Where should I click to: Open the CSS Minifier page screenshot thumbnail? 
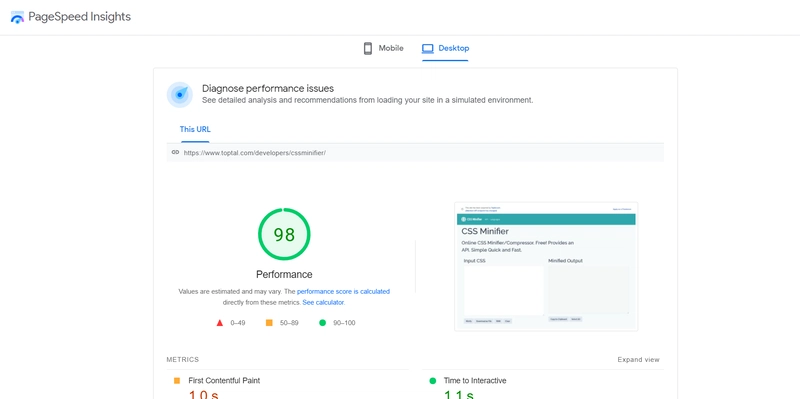click(546, 266)
